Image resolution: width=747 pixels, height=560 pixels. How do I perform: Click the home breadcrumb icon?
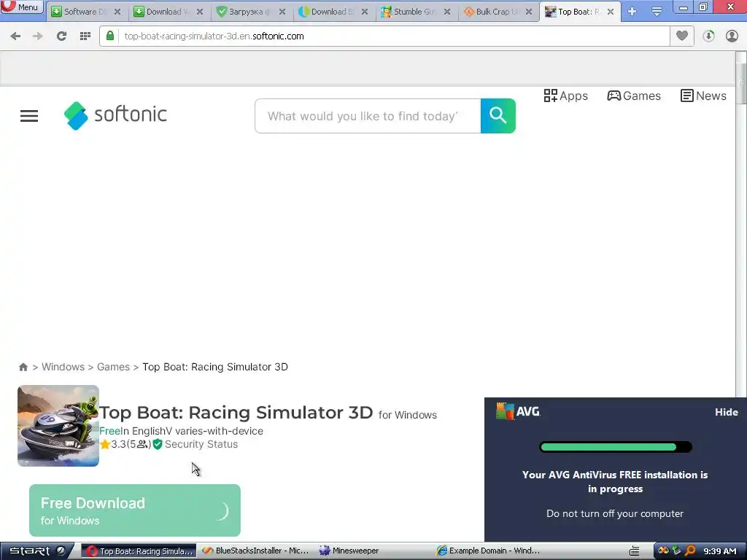(23, 367)
